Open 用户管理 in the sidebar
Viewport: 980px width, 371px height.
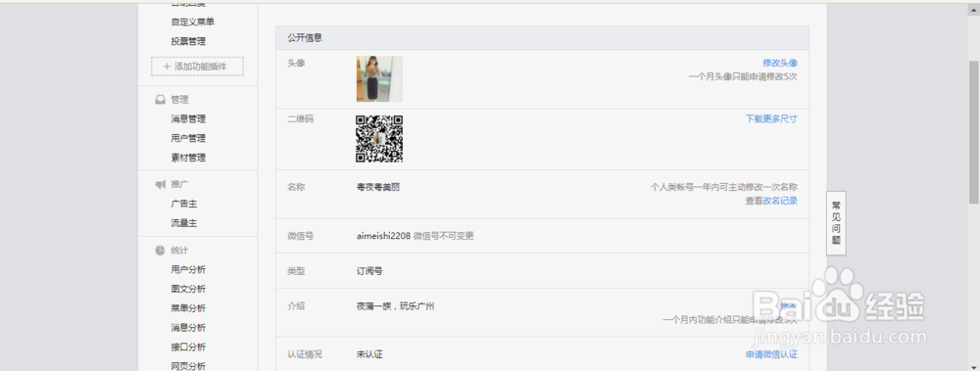pos(188,138)
